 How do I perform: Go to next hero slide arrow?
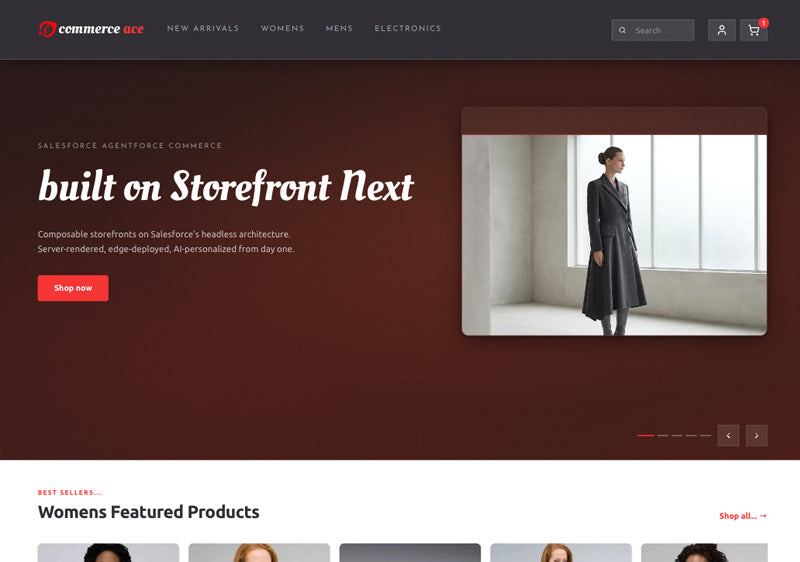[x=757, y=436]
